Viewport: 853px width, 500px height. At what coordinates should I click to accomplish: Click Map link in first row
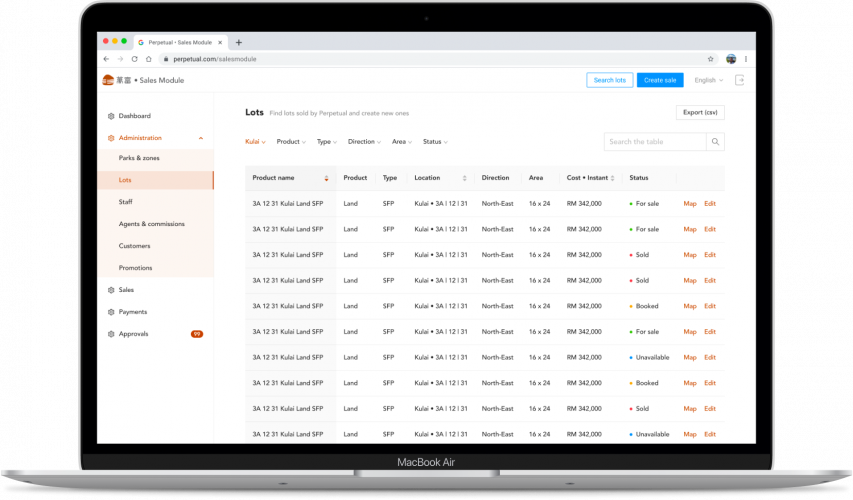click(690, 203)
